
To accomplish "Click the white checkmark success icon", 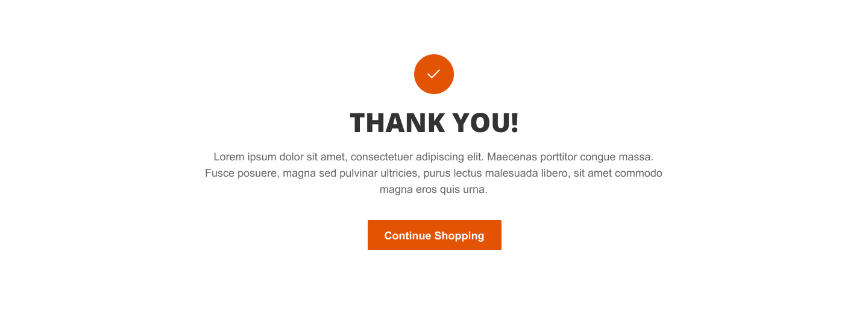I will pos(434,74).
